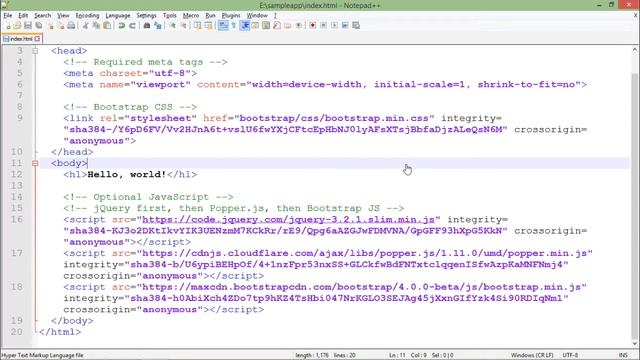Click INS mode in status bar
The image size is (640, 360).
[x=623, y=355]
